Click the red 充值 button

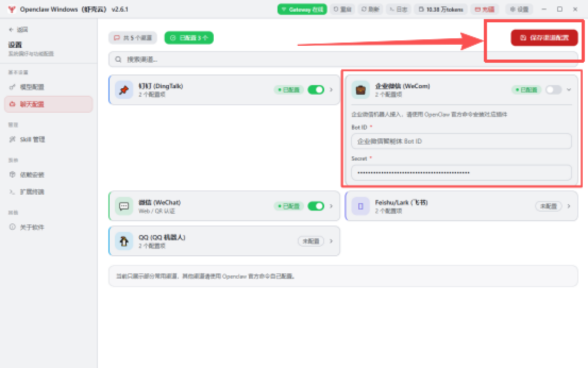(x=485, y=10)
